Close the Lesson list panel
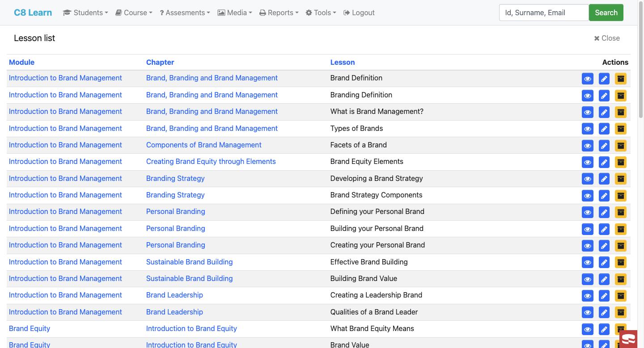 click(x=607, y=38)
